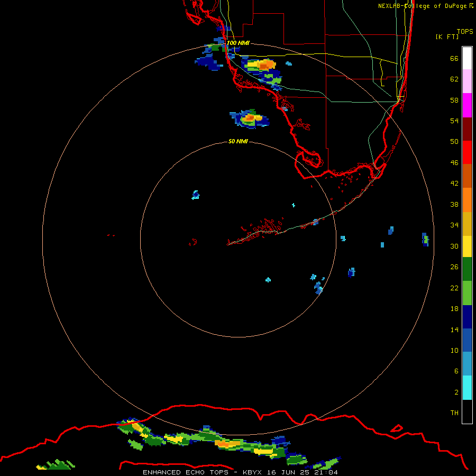Click the "100 NMI" range ring label

point(238,43)
